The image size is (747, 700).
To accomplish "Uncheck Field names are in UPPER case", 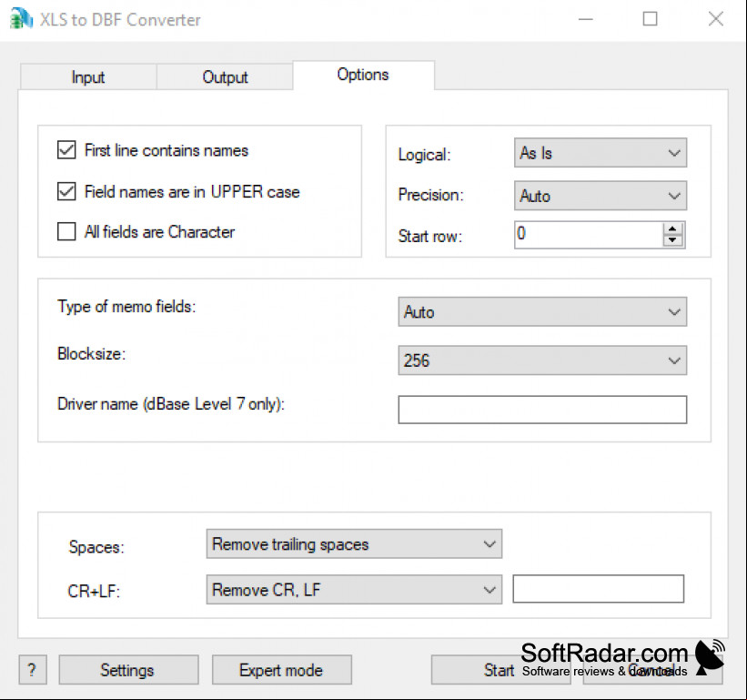I will pos(66,191).
